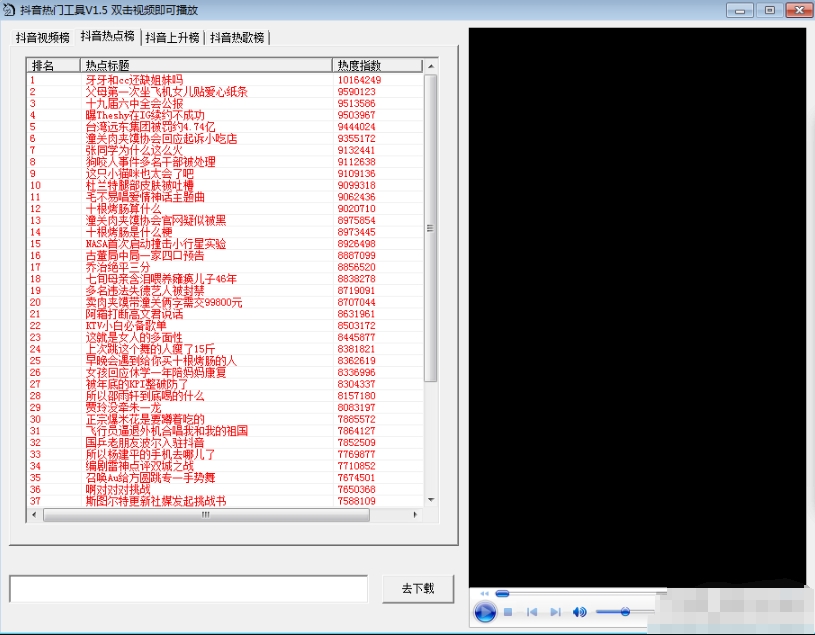This screenshot has width=815, height=635.
Task: Click horizontal scrollbar right arrow
Action: (x=415, y=515)
